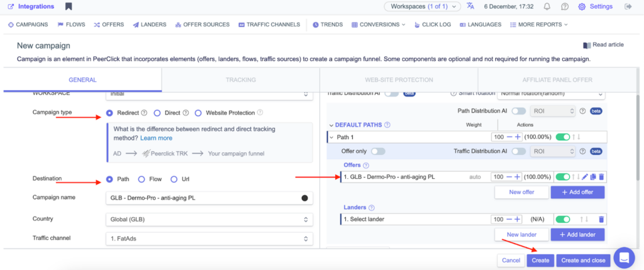Click the logout icon in the top bar
This screenshot has width=644, height=270.
628,6
